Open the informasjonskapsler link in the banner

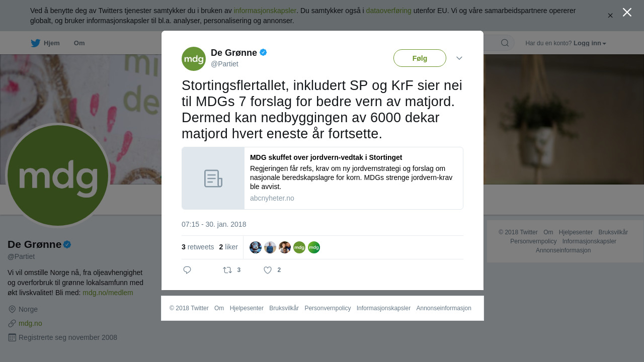tap(265, 11)
